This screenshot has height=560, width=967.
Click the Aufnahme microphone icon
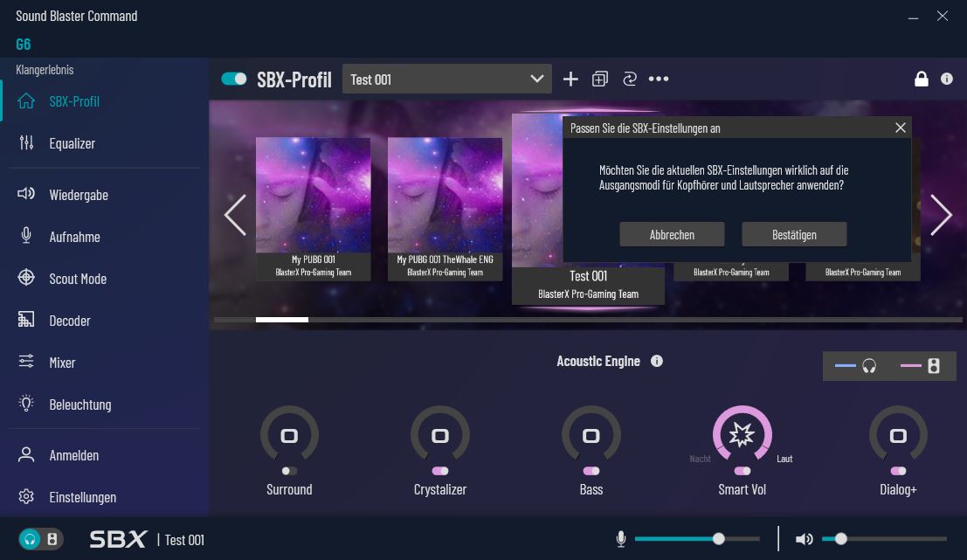(26, 235)
